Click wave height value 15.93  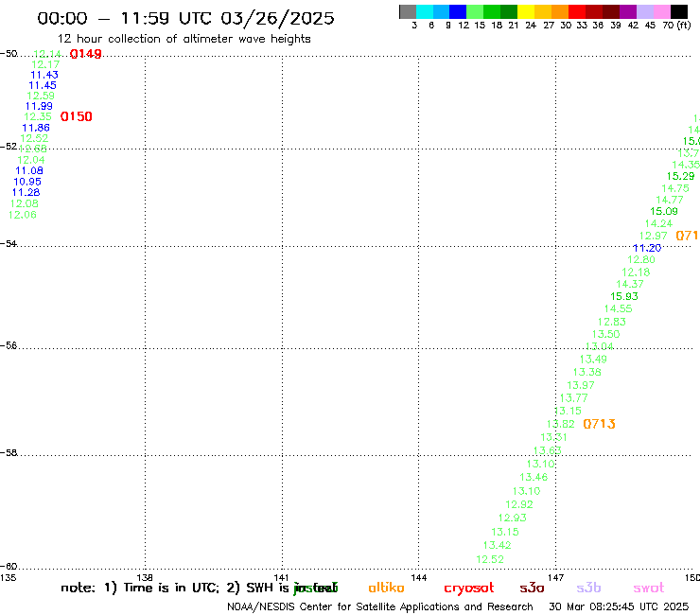pyautogui.click(x=624, y=296)
